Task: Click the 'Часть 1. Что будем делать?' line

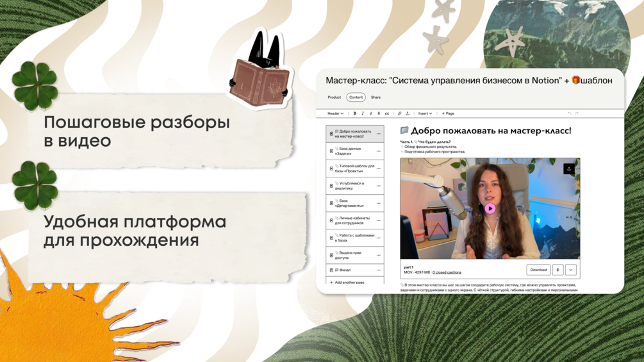Action: click(425, 142)
